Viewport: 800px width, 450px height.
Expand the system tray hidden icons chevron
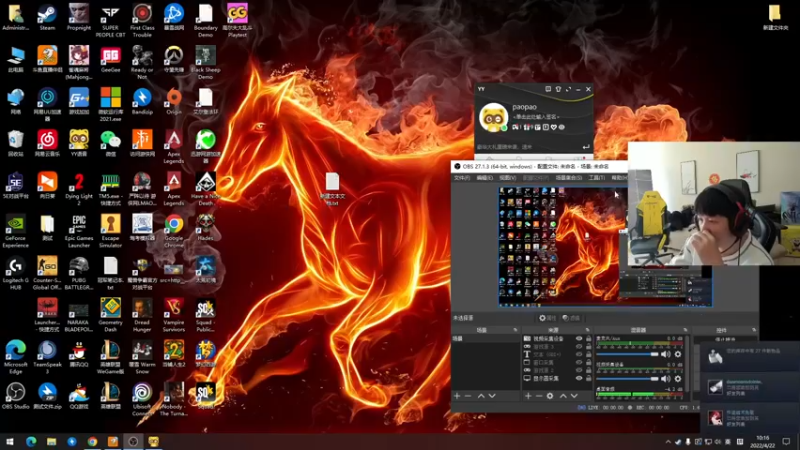668,442
